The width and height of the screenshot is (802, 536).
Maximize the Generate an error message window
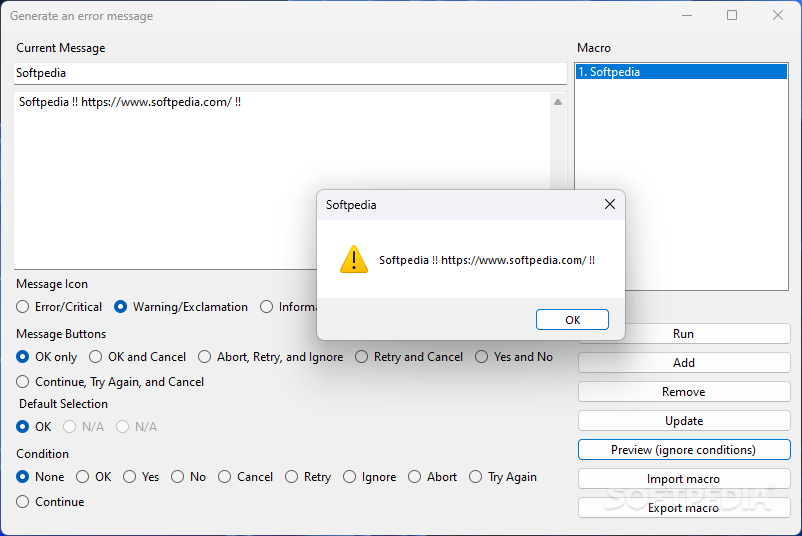(x=732, y=16)
